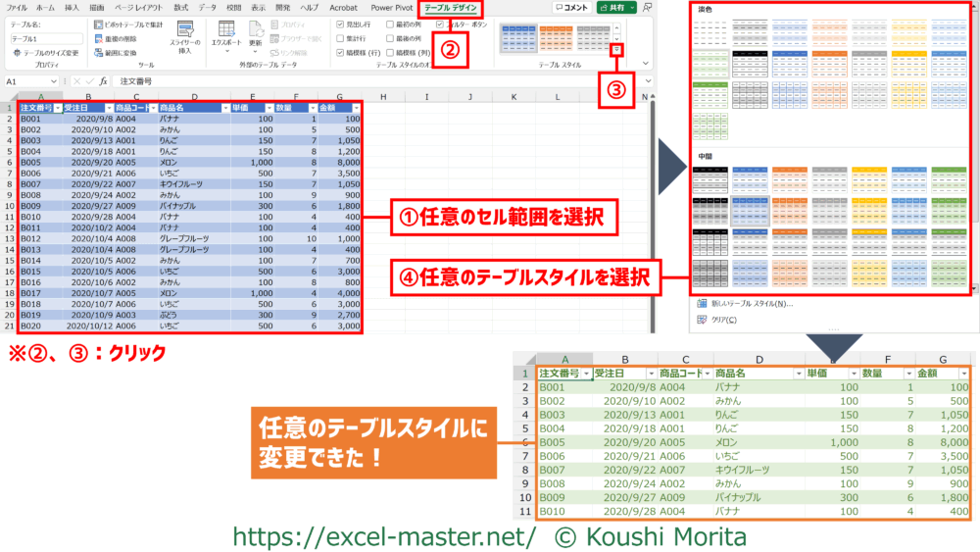
Task: Click the テーブル名 input field
Action: (x=46, y=38)
